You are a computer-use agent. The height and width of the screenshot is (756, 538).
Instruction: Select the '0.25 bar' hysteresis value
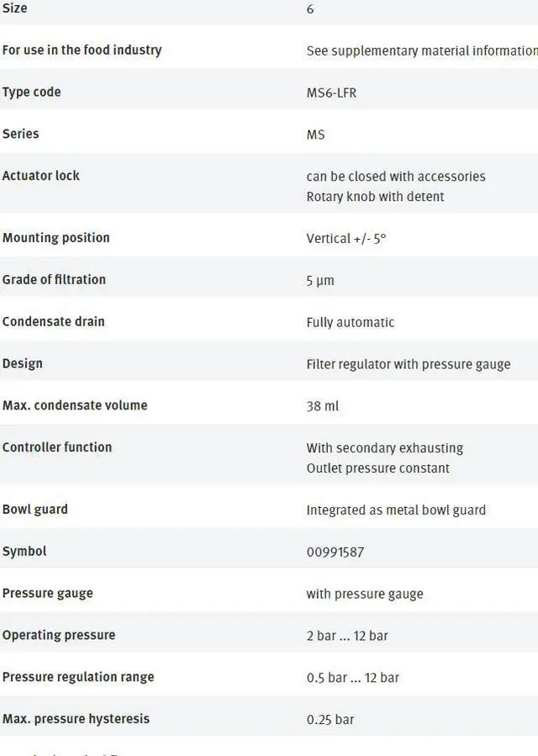tap(330, 720)
